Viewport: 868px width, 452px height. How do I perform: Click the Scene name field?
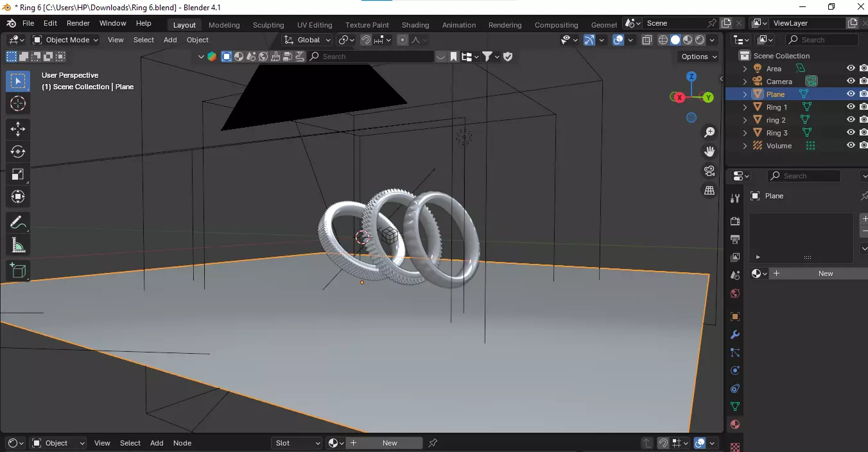coord(674,23)
